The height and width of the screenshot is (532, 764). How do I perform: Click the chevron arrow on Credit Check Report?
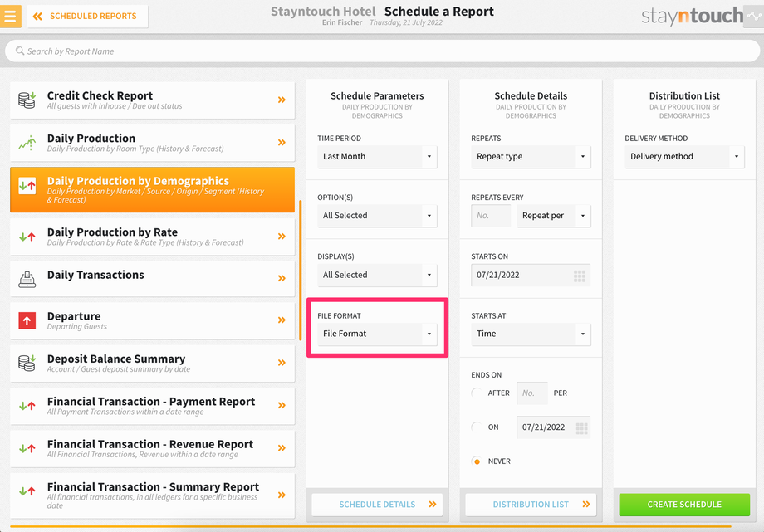282,100
